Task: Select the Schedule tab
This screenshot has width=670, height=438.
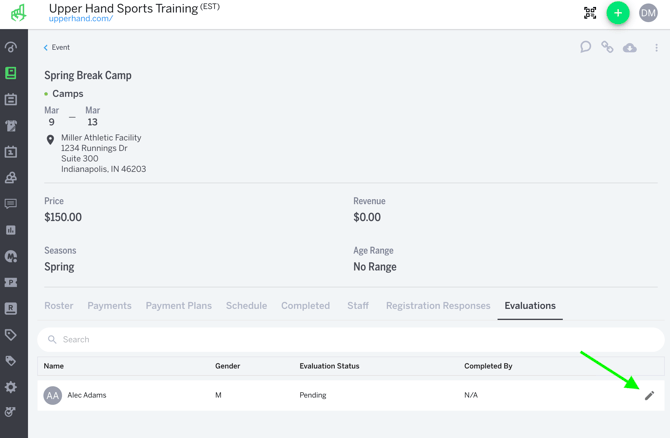Action: (246, 306)
